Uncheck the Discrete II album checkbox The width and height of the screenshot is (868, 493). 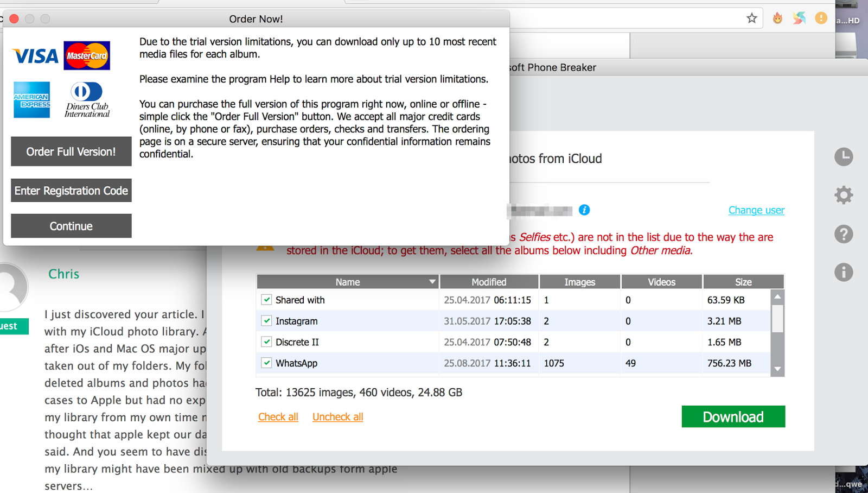[266, 342]
